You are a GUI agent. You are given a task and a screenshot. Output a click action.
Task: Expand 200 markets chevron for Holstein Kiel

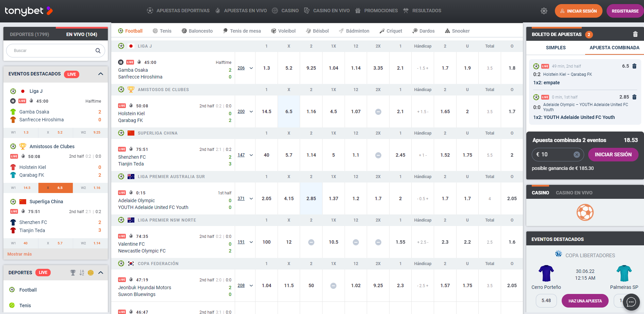pyautogui.click(x=251, y=112)
